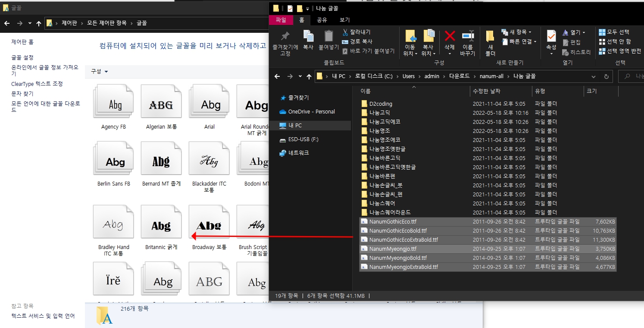The width and height of the screenshot is (644, 328).
Task: Select file NanumMyeongjo.ttf
Action: click(x=488, y=249)
